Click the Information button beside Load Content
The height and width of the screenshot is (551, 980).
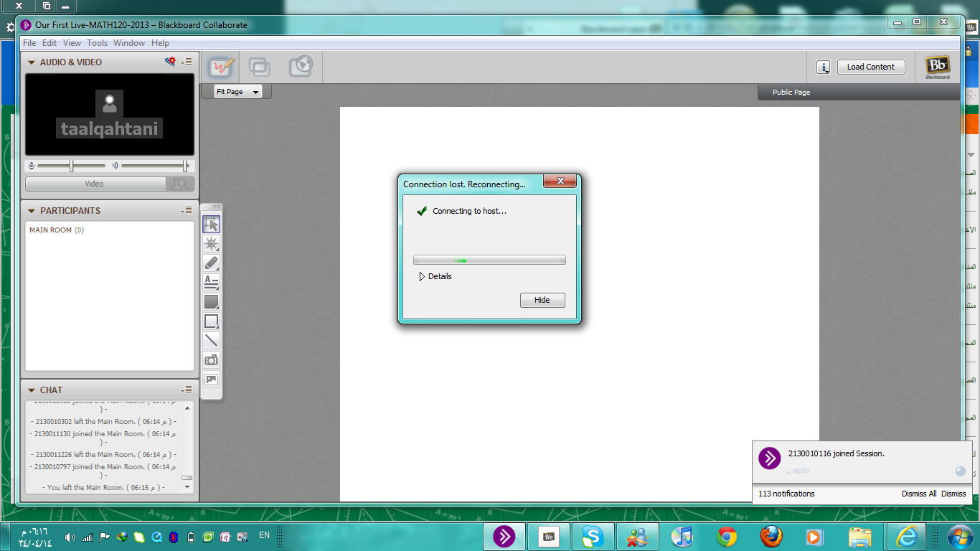824,67
